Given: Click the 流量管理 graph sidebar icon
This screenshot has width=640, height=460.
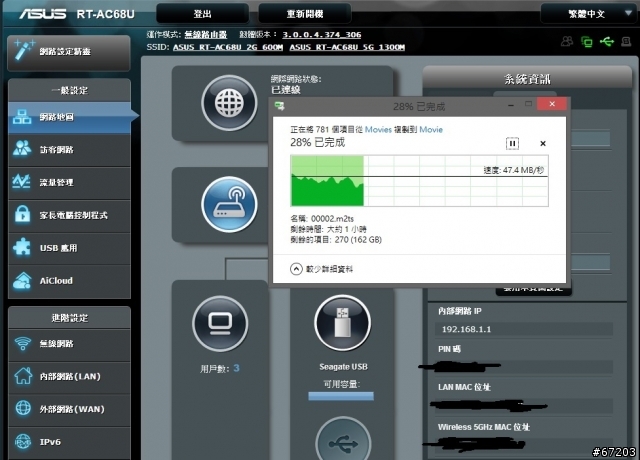Looking at the screenshot, I should 21,182.
